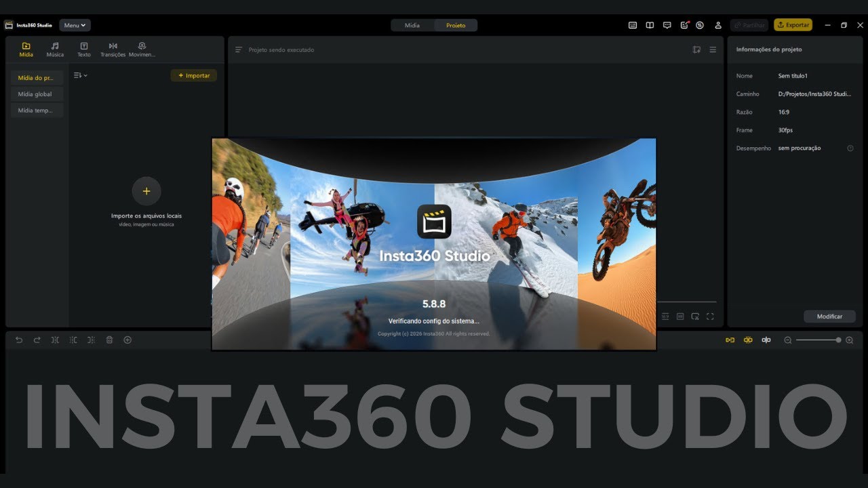Image resolution: width=868 pixels, height=488 pixels.
Task: Click the trim right of playhead tool
Action: coord(91,340)
